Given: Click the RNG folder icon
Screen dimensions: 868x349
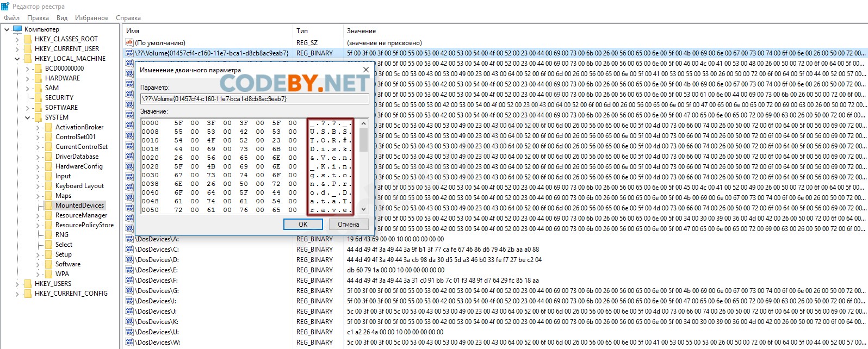Looking at the screenshot, I should pos(48,235).
